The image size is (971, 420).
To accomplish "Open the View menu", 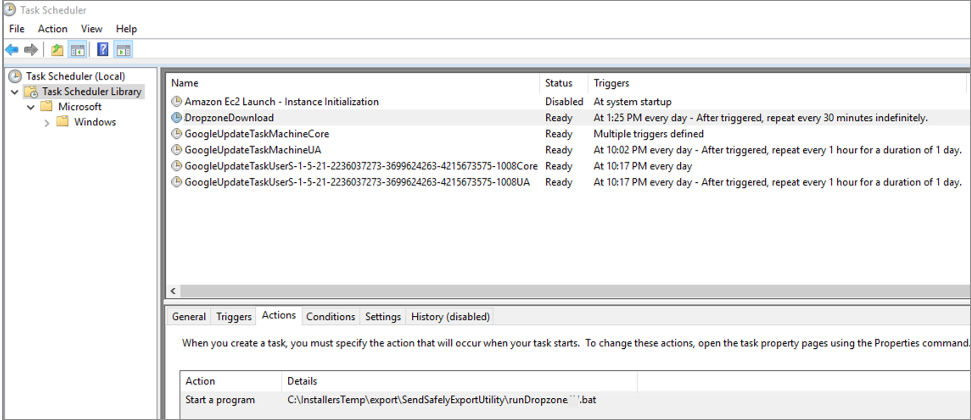I will tap(92, 28).
